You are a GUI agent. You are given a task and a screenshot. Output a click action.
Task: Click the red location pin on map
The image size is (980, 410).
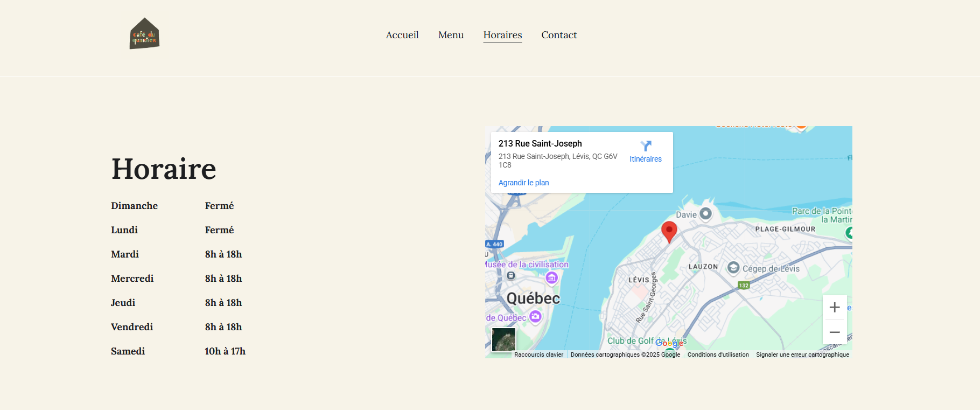coord(669,231)
